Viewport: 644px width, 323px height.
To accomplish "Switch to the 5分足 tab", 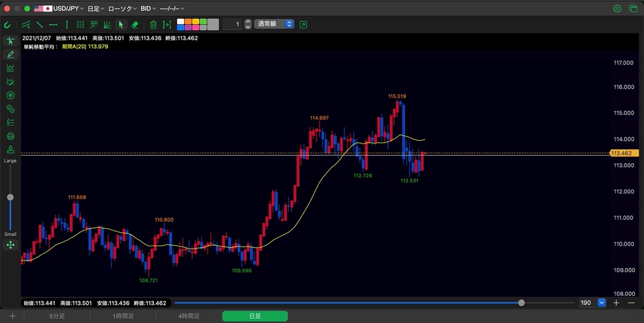I will coord(57,316).
